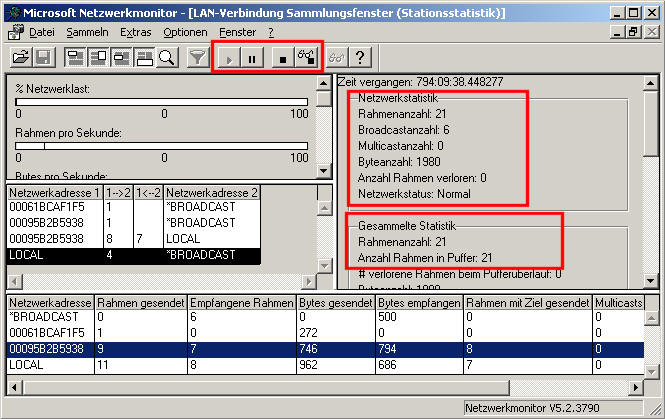Pause the capture with the pause icon
Image resolution: width=665 pixels, height=419 pixels.
(x=252, y=58)
